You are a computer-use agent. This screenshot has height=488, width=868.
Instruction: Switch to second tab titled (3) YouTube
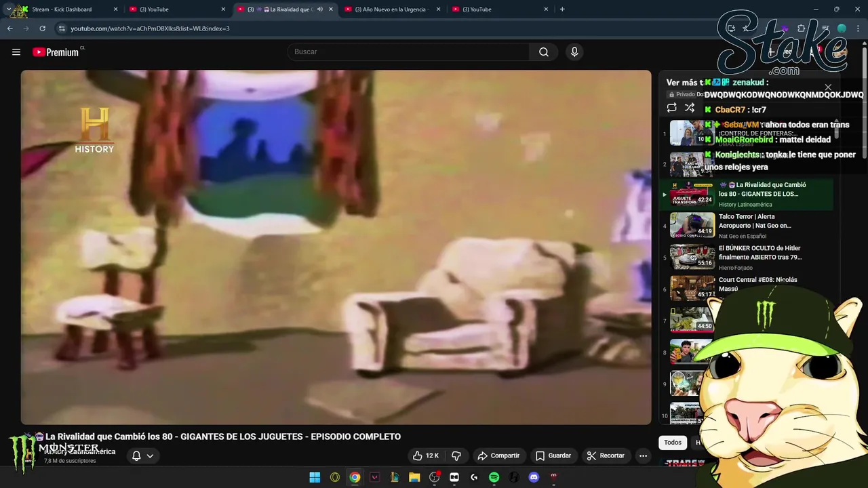(178, 9)
